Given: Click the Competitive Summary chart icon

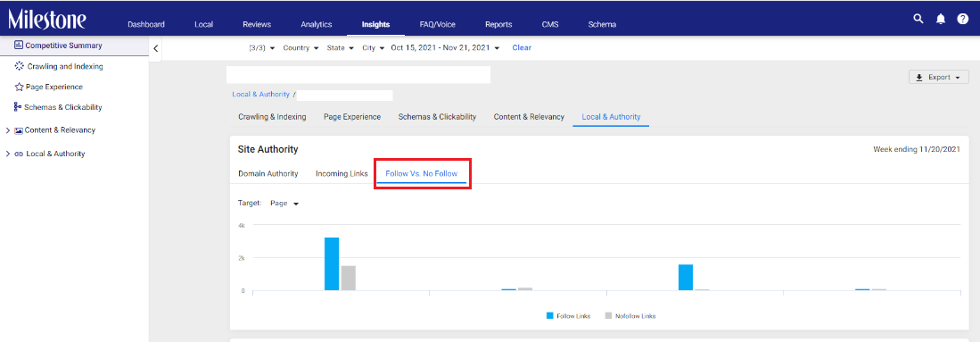Looking at the screenshot, I should coord(18,46).
